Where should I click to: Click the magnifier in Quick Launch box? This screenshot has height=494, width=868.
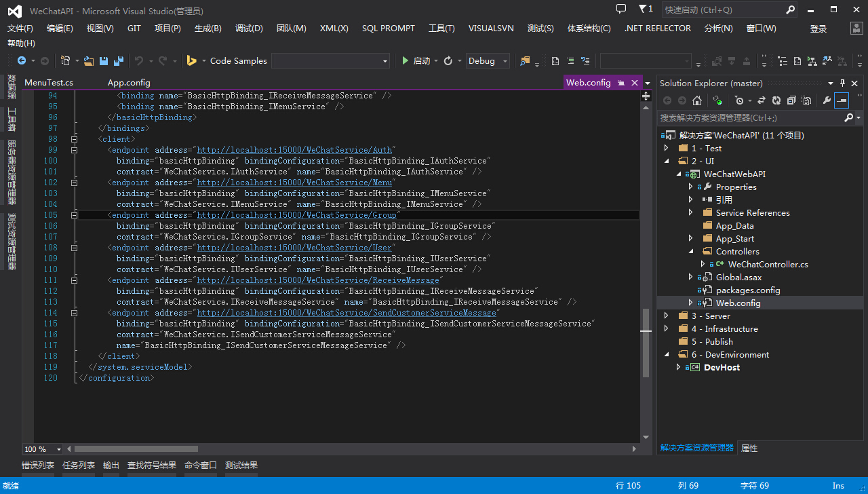[x=790, y=9]
